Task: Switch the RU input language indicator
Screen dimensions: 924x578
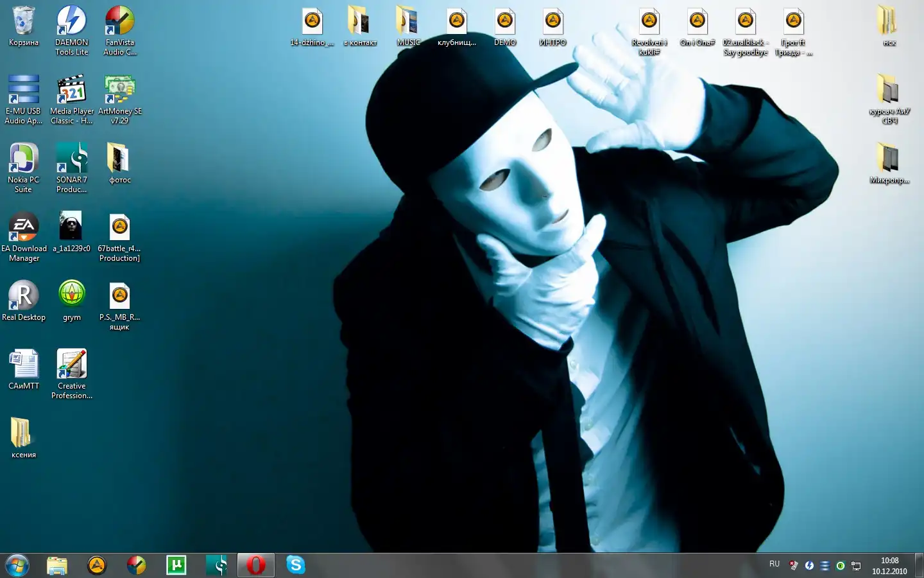Action: (x=774, y=565)
